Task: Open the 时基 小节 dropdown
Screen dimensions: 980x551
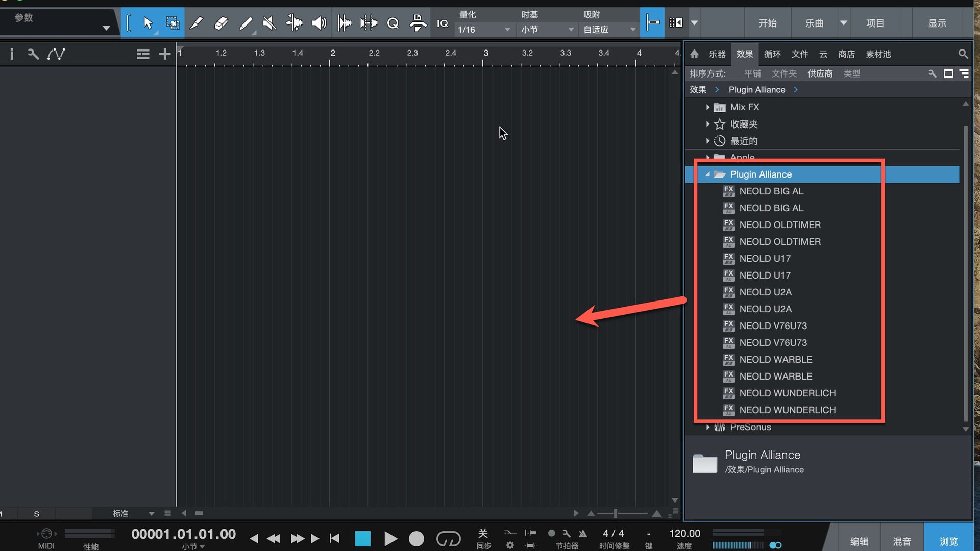Action: pyautogui.click(x=547, y=30)
